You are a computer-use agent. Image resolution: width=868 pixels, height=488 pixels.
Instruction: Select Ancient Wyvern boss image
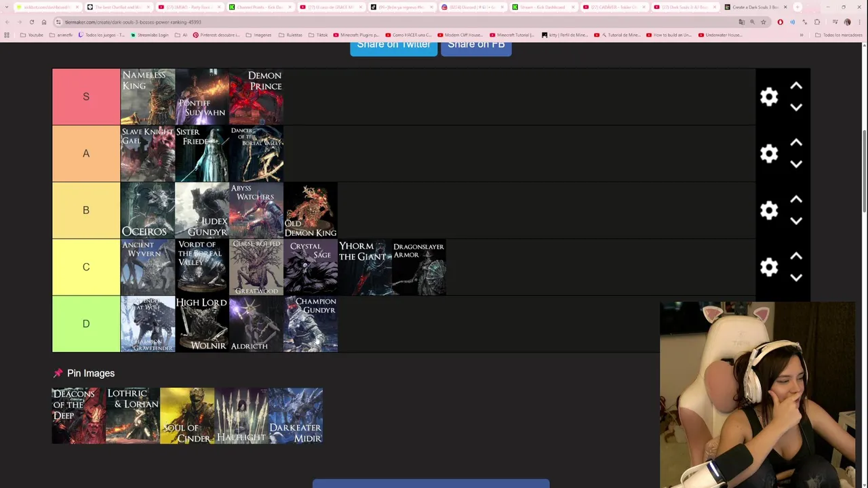(x=148, y=267)
